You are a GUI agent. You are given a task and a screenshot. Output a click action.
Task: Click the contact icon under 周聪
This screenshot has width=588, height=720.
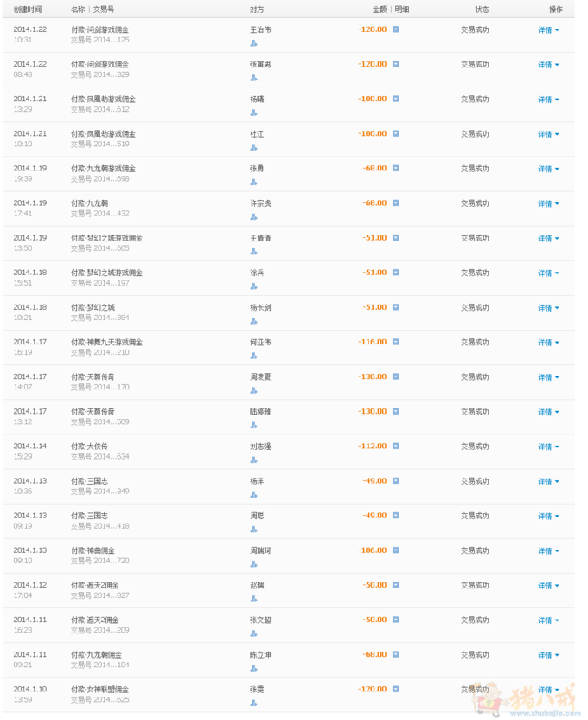[x=253, y=530]
